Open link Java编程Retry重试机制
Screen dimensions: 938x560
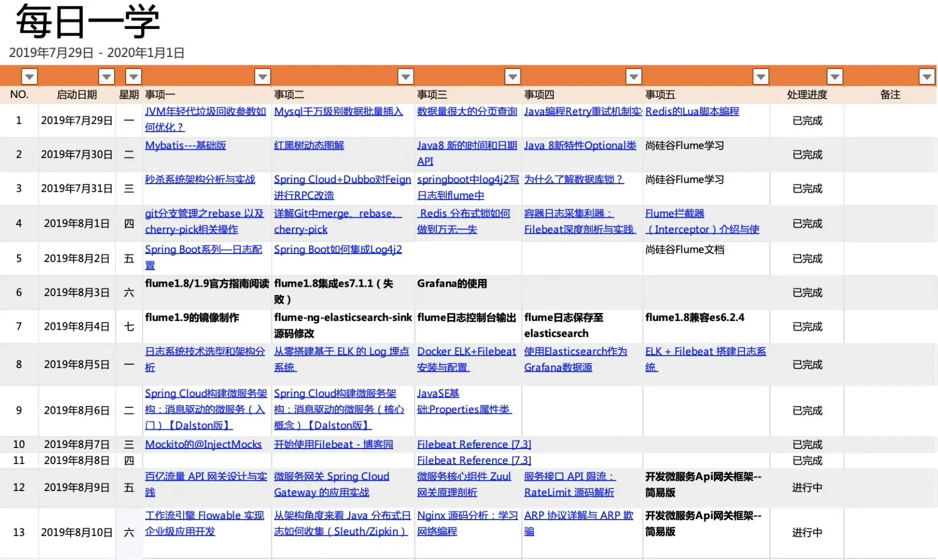pos(583,111)
